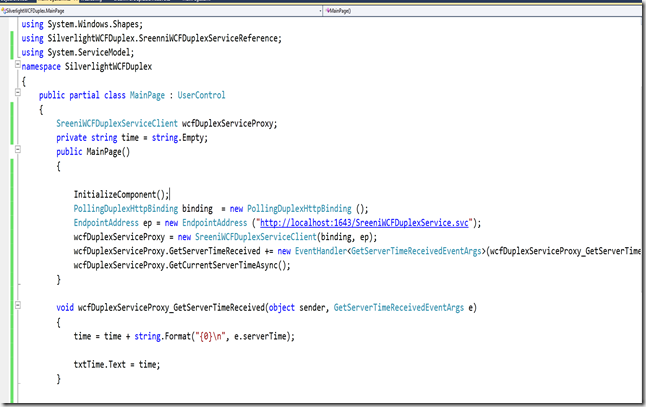The width and height of the screenshot is (646, 407).
Task: Place cursor on InitializeComponent(); call
Action: click(x=121, y=194)
